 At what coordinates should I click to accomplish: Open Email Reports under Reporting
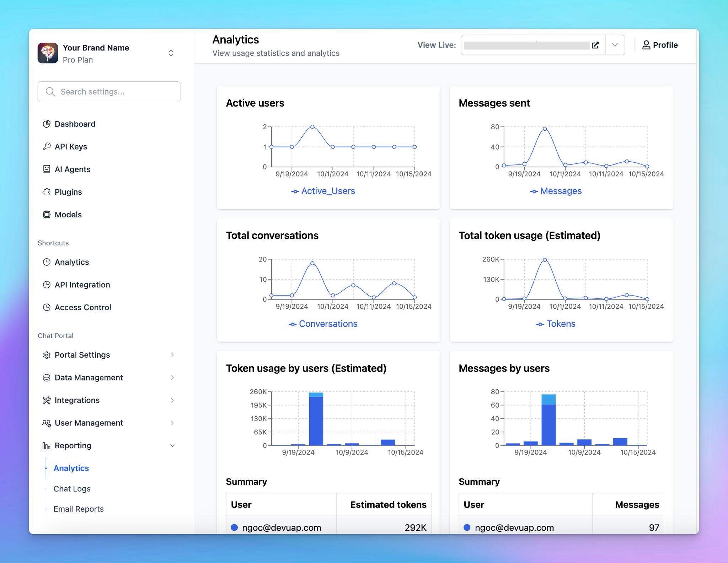click(79, 509)
